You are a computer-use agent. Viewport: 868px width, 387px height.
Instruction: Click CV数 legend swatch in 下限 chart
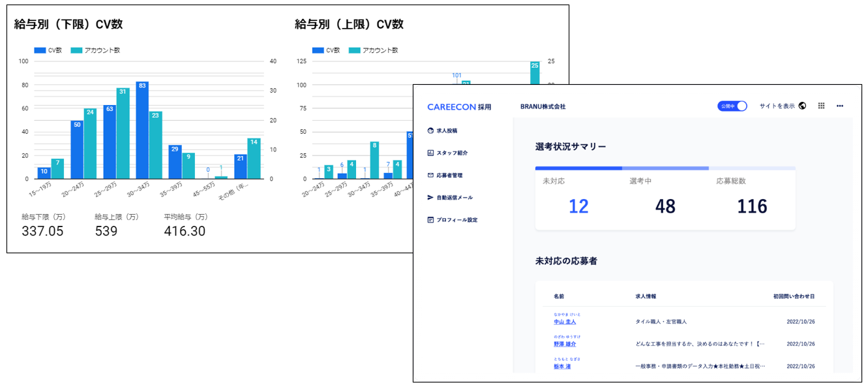[x=39, y=50]
